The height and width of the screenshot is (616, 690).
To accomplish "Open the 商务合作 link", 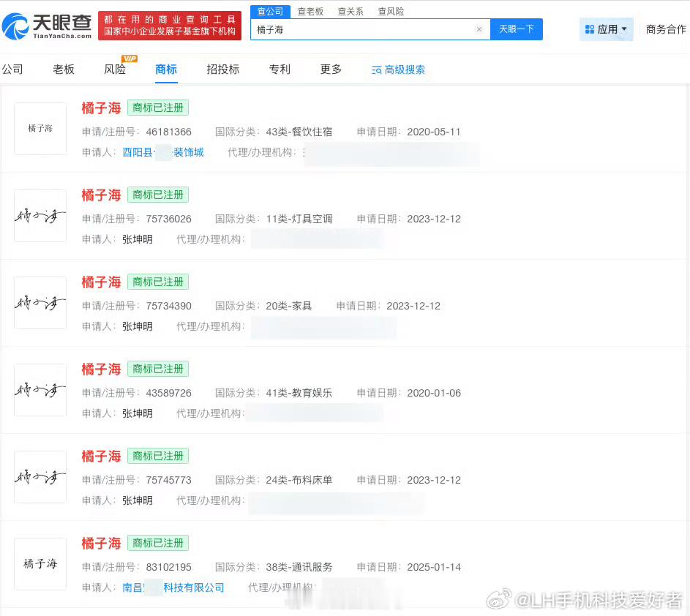I will (666, 29).
